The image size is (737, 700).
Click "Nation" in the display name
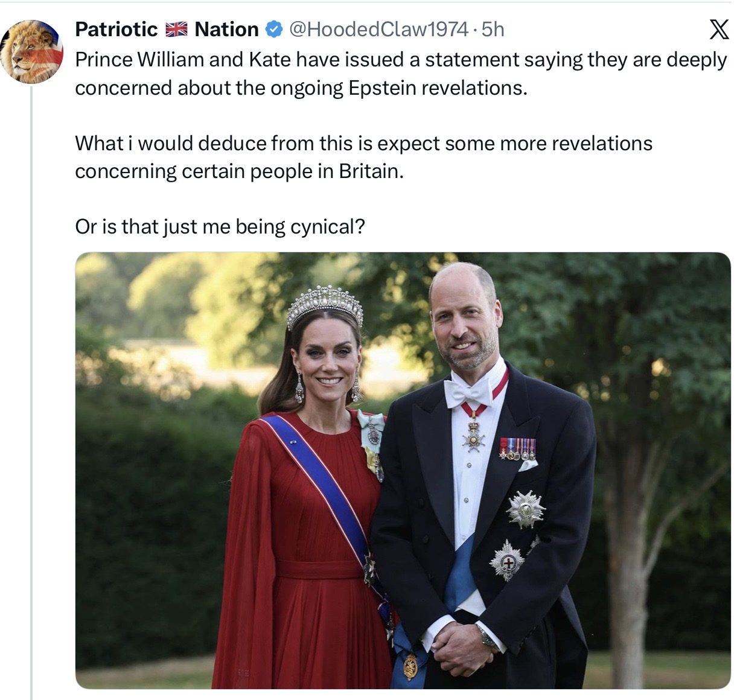tap(226, 29)
